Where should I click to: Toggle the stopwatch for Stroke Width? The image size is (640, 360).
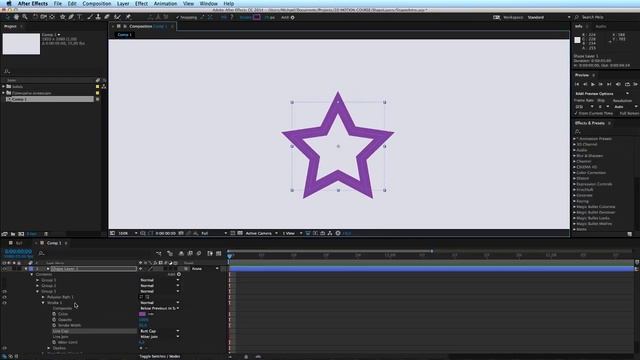click(x=54, y=325)
